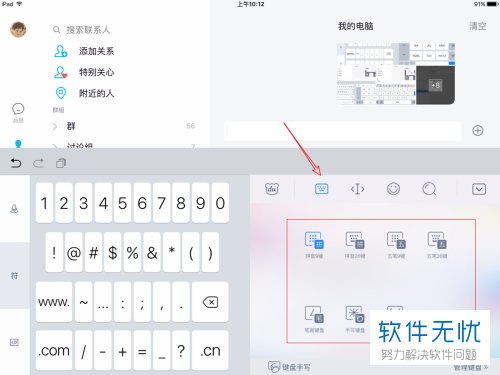500x375 pixels.
Task: Tap the @ symbol key
Action: point(74,252)
